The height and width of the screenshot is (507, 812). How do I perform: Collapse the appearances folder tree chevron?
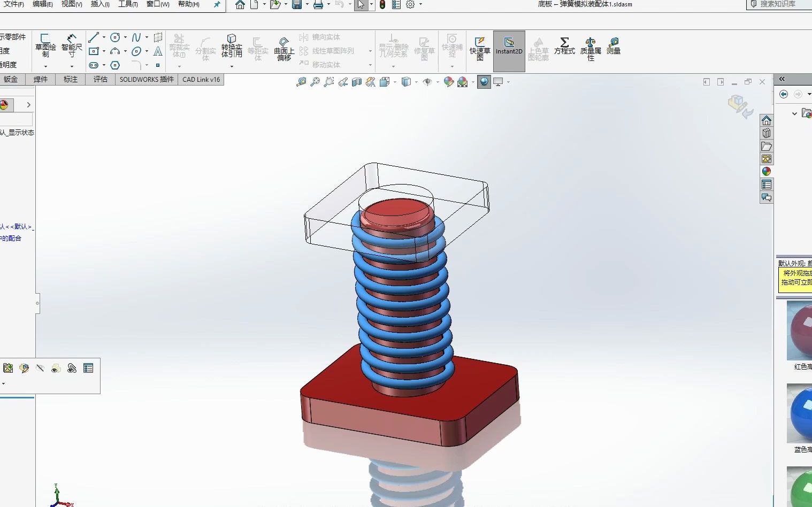pos(794,113)
